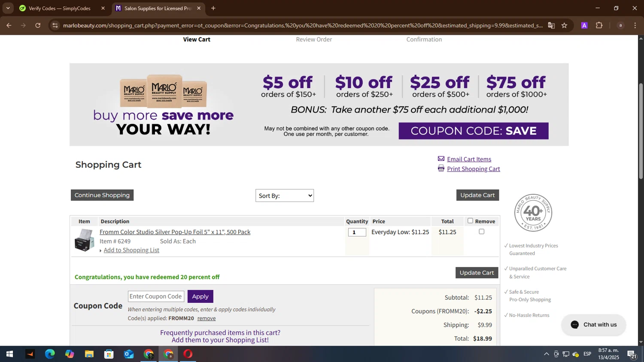Switch to Verify Codes SimplyCodes tab
Image resolution: width=644 pixels, height=362 pixels.
(60, 8)
